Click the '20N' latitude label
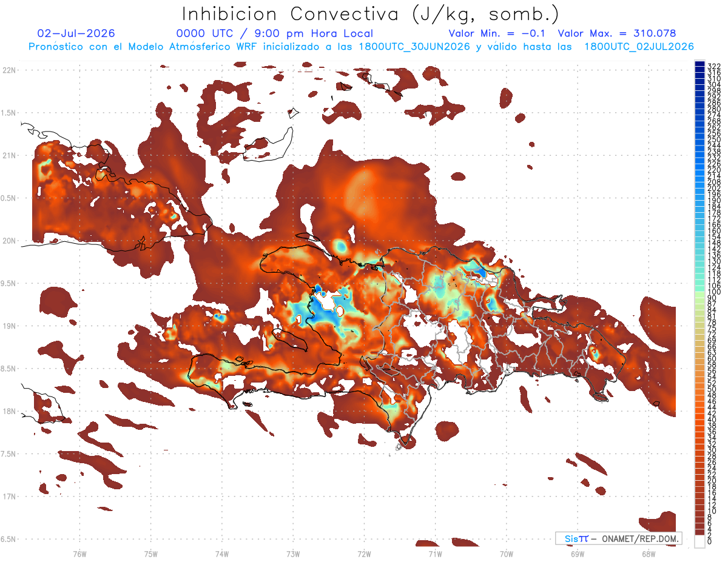This screenshot has height=562, width=728. [x=8, y=241]
